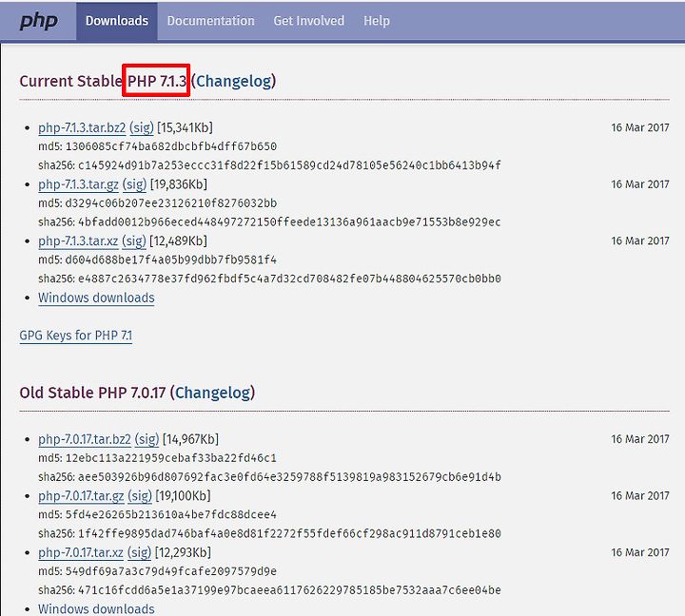Click the date beside php-7.1.3.tar.xz
The image size is (685, 616).
pos(640,241)
